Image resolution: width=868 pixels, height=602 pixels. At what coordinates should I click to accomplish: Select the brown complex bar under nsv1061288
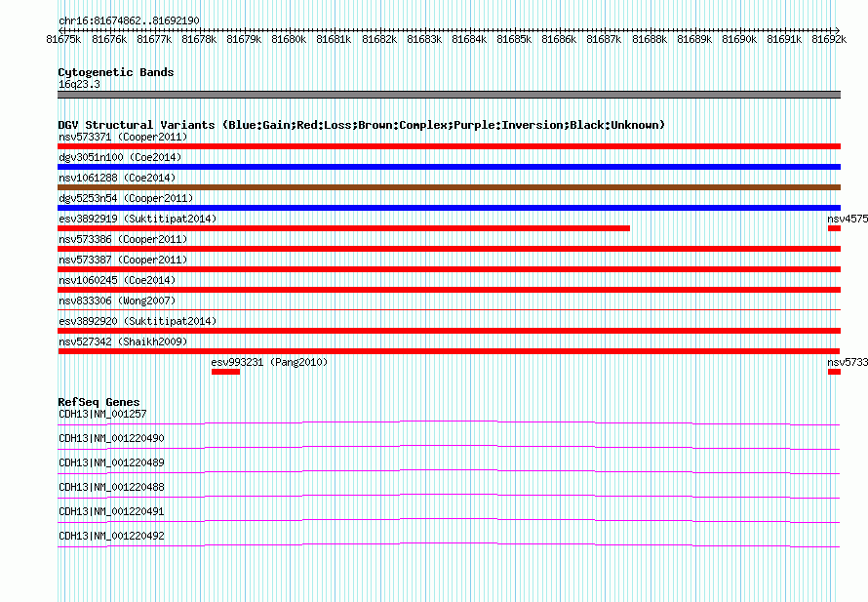(449, 187)
